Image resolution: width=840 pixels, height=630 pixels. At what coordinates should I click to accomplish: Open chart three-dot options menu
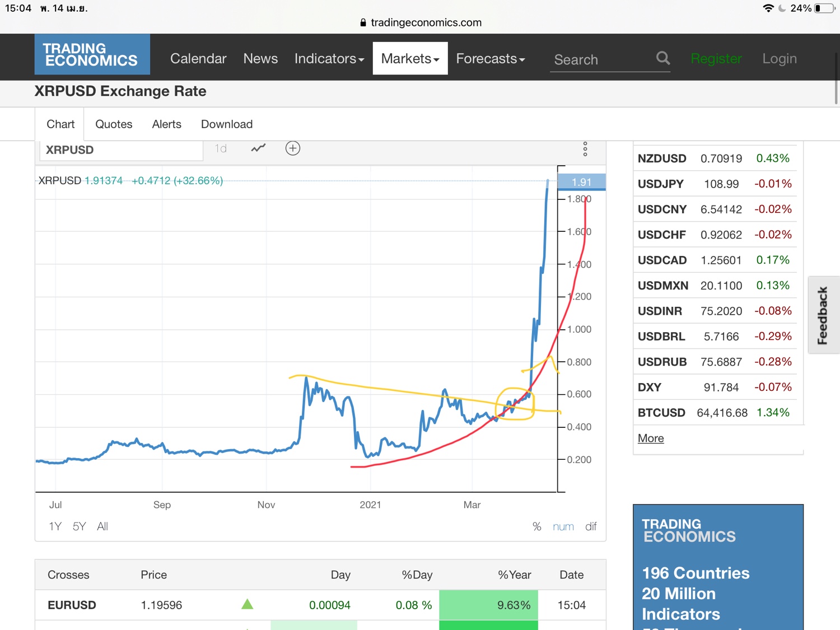point(585,149)
